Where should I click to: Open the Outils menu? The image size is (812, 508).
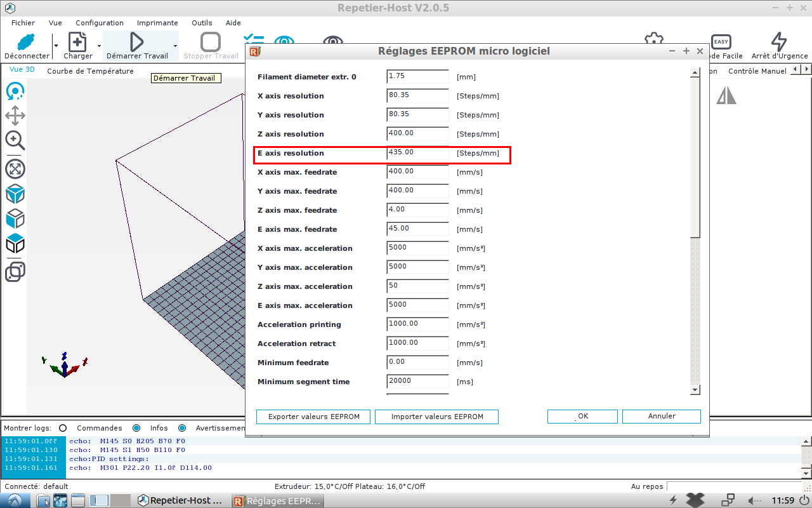coord(202,23)
